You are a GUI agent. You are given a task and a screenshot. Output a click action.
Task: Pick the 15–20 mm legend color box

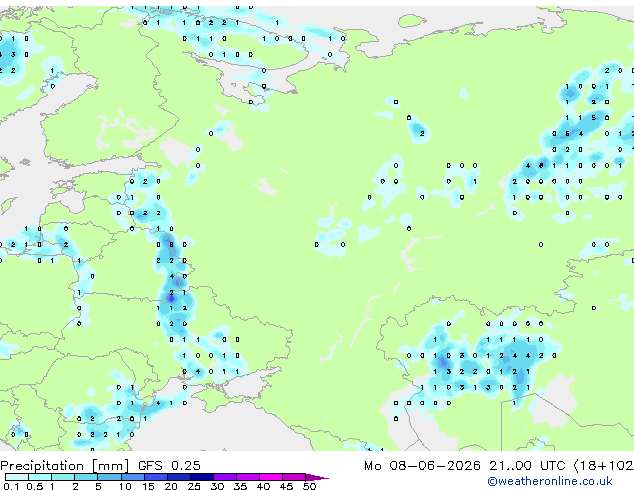(155, 477)
